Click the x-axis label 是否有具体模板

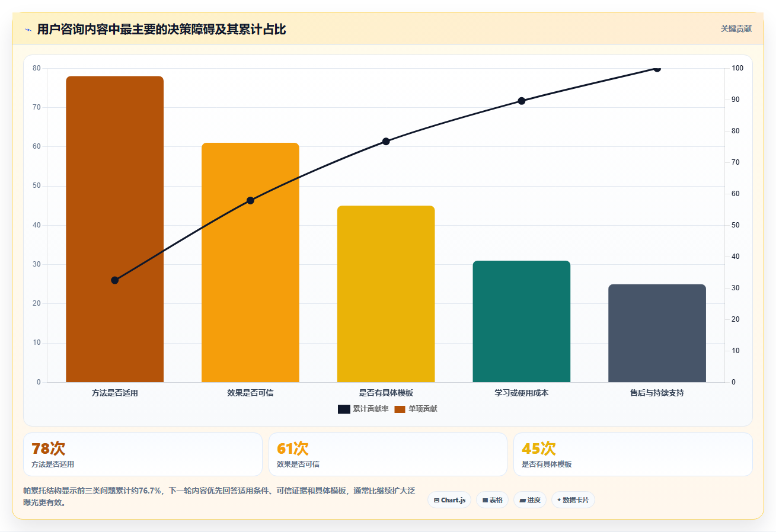[386, 393]
